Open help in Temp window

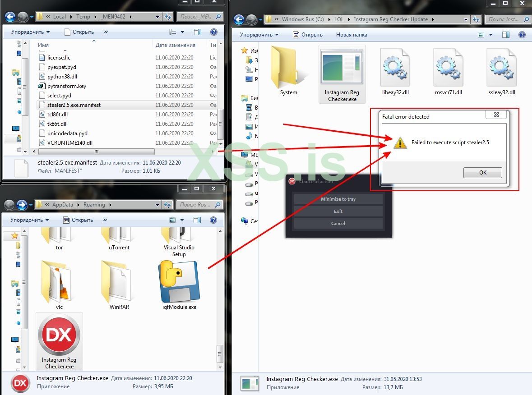214,32
